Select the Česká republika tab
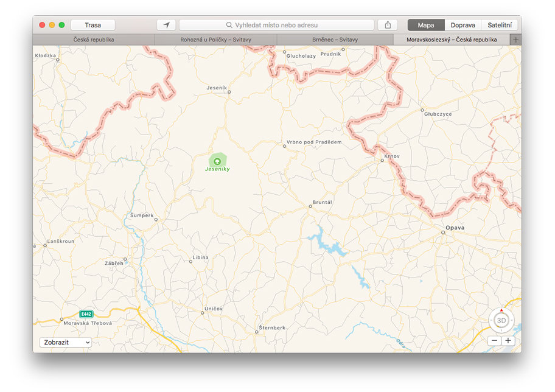 [x=94, y=40]
